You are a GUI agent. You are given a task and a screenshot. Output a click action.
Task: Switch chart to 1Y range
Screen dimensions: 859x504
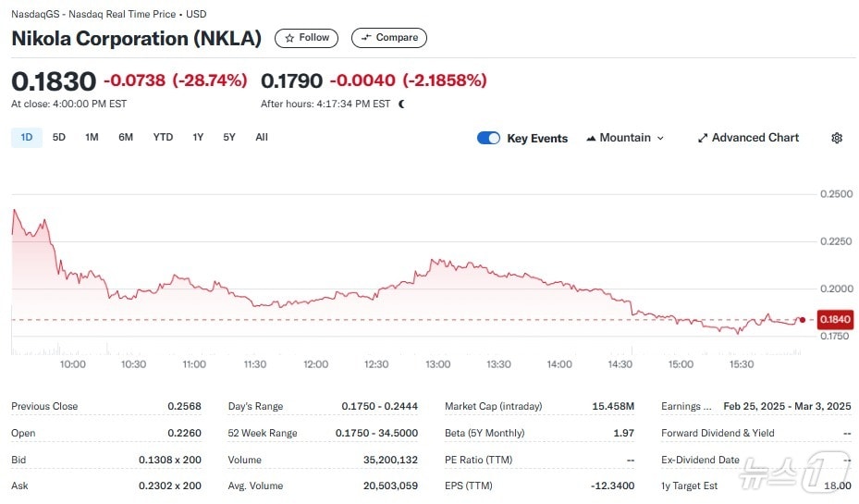point(198,137)
